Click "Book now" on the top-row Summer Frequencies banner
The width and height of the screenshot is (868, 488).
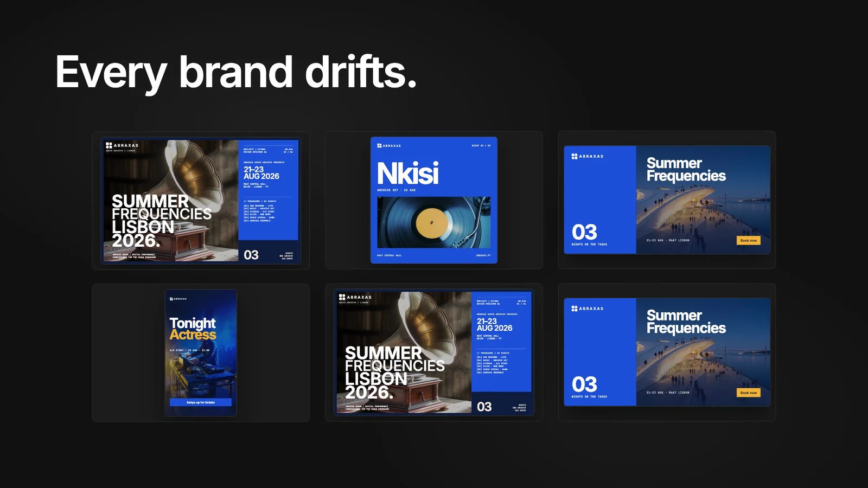[x=749, y=240]
